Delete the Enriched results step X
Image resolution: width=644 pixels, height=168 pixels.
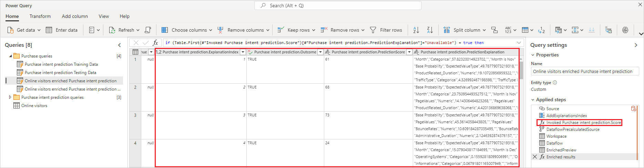(535, 157)
